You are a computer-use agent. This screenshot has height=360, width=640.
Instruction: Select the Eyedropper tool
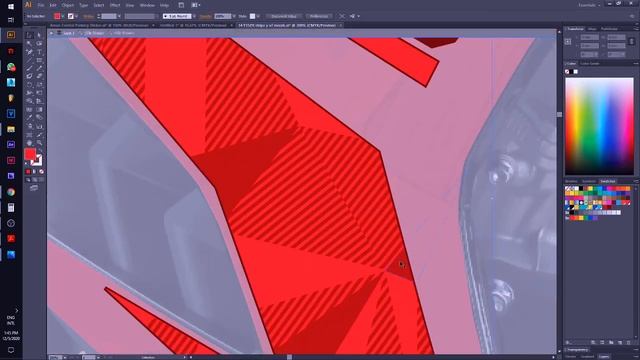click(29, 118)
